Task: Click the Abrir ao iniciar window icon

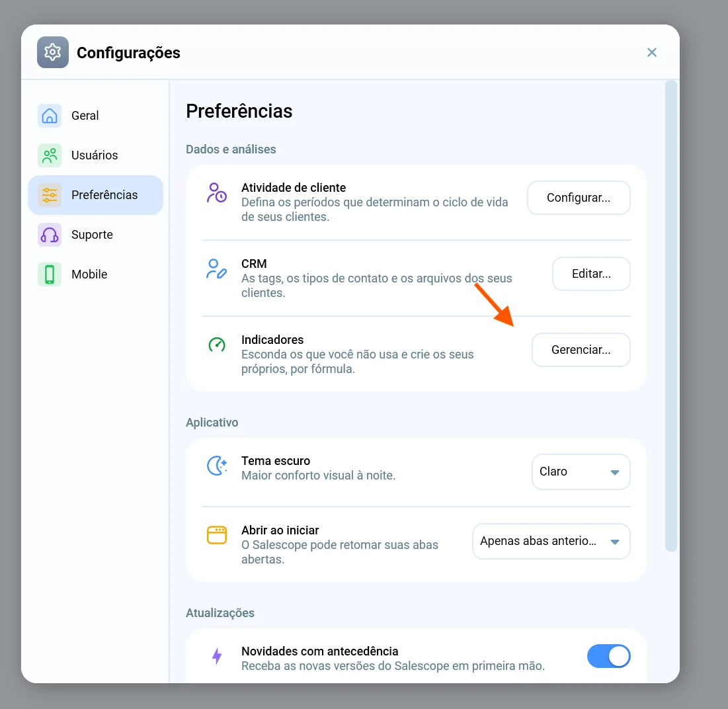Action: pos(216,535)
